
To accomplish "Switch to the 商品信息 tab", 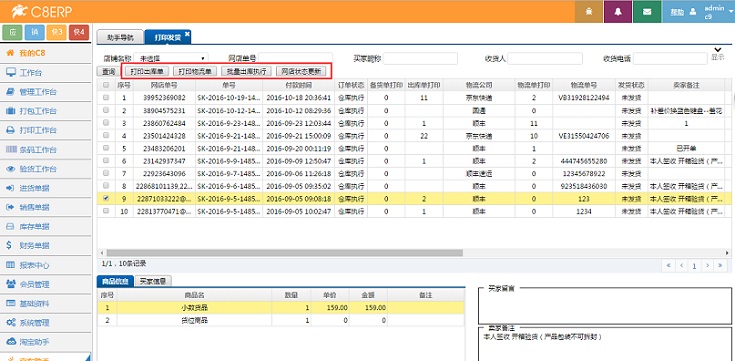I will coord(115,281).
